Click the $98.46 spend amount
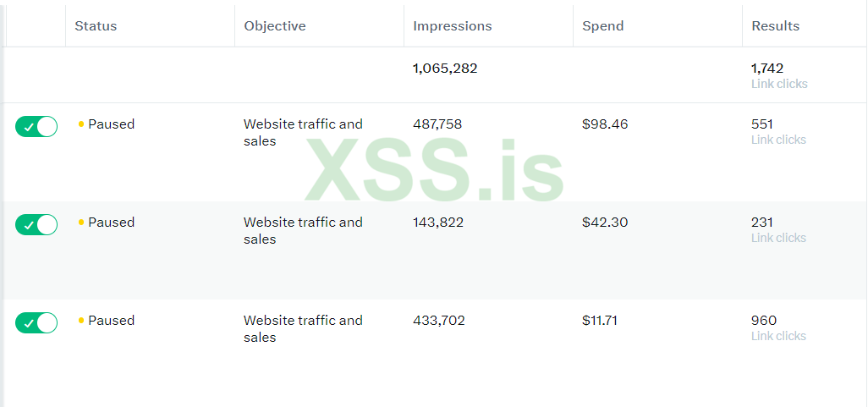This screenshot has width=868, height=407. (603, 124)
